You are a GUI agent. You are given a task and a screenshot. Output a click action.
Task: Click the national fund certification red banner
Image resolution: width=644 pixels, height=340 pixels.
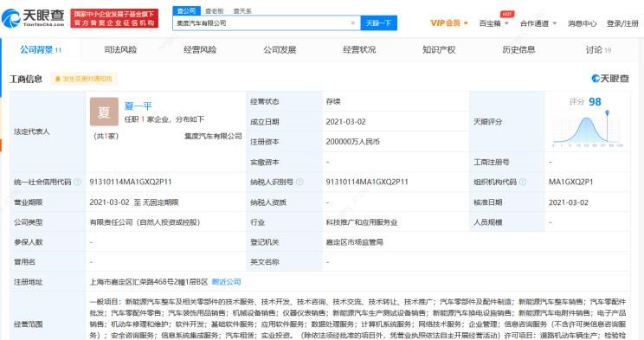[114, 18]
